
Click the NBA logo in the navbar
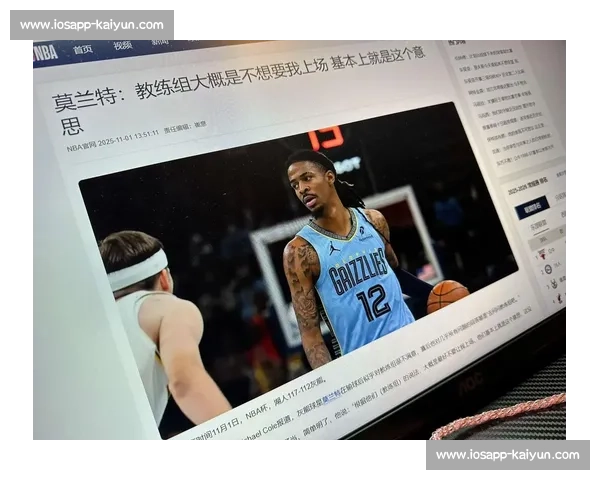pos(45,53)
